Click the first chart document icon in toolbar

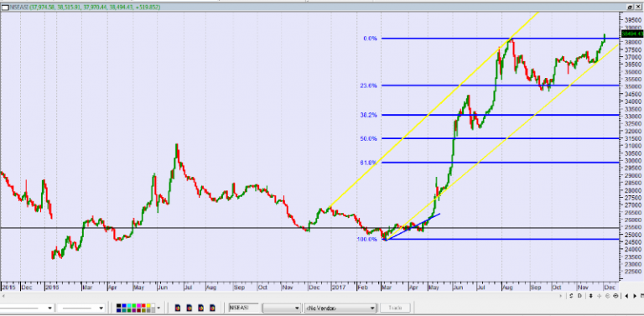[x=178, y=308]
